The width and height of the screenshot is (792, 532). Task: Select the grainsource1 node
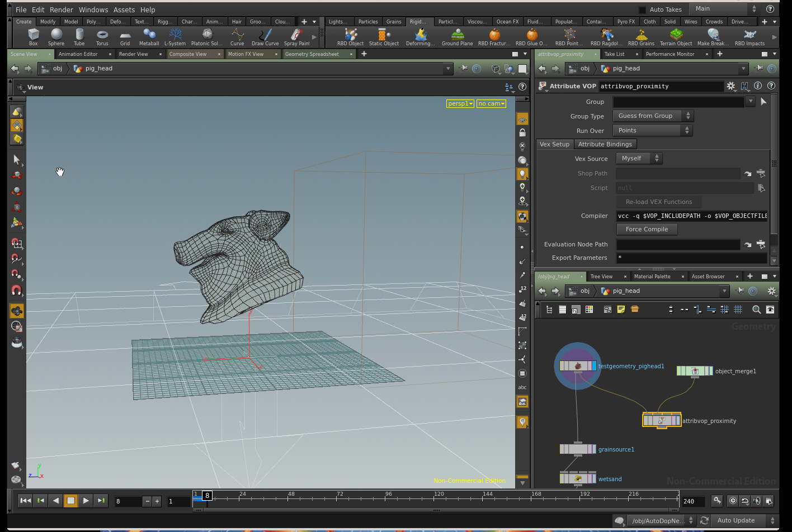pos(578,449)
